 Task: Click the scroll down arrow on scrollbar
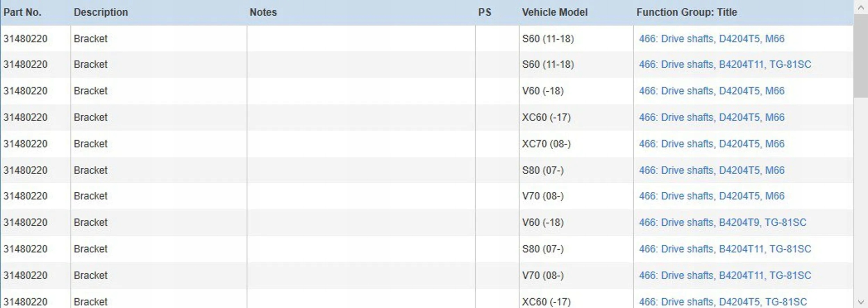point(861,301)
